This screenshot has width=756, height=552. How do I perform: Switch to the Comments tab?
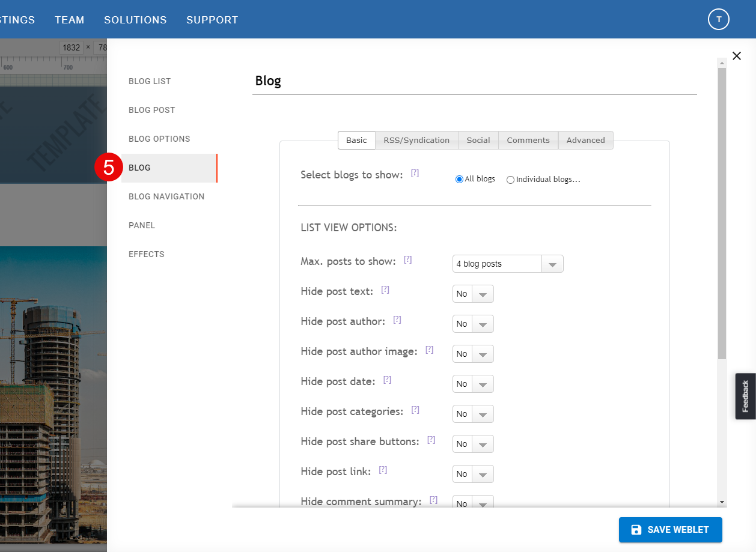pos(528,140)
